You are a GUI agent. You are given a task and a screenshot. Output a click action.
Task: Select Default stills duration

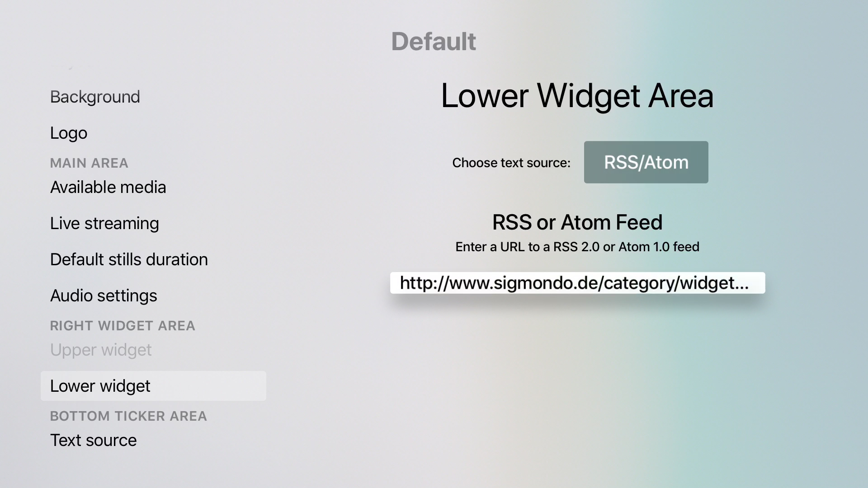point(129,259)
